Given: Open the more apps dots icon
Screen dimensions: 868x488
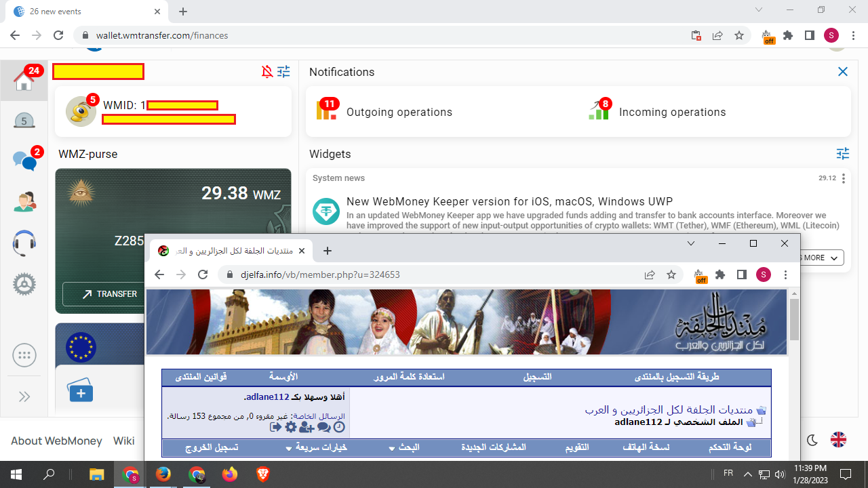Looking at the screenshot, I should [x=24, y=355].
